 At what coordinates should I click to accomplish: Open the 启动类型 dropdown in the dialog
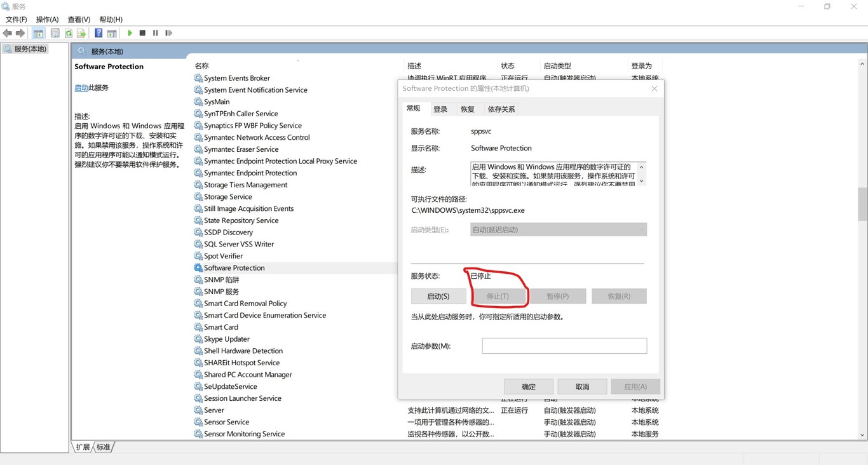coord(558,229)
